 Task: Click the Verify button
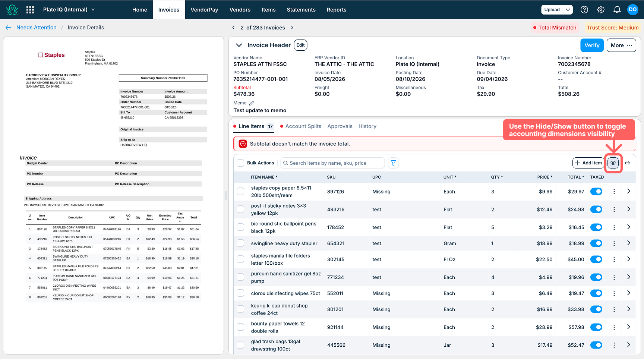pyautogui.click(x=591, y=45)
